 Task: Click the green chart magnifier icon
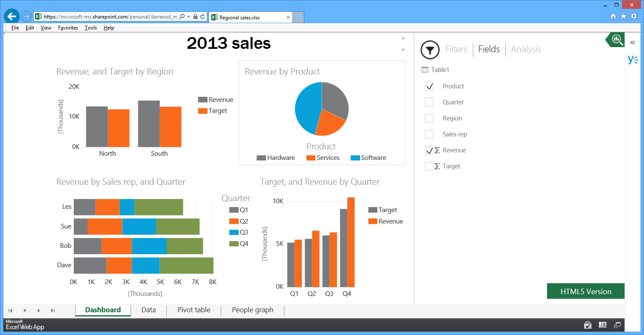coord(615,40)
